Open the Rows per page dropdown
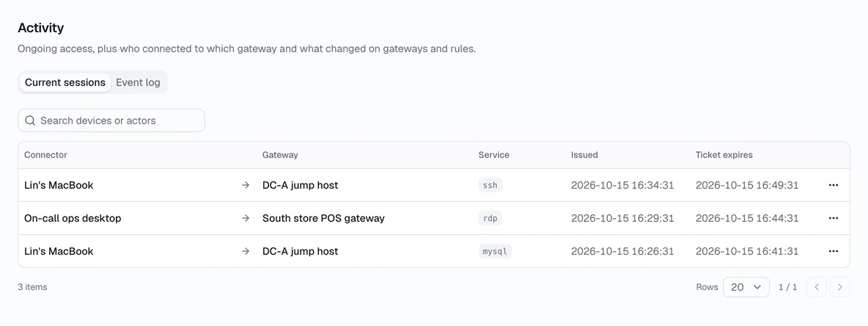The height and width of the screenshot is (326, 868). (746, 287)
